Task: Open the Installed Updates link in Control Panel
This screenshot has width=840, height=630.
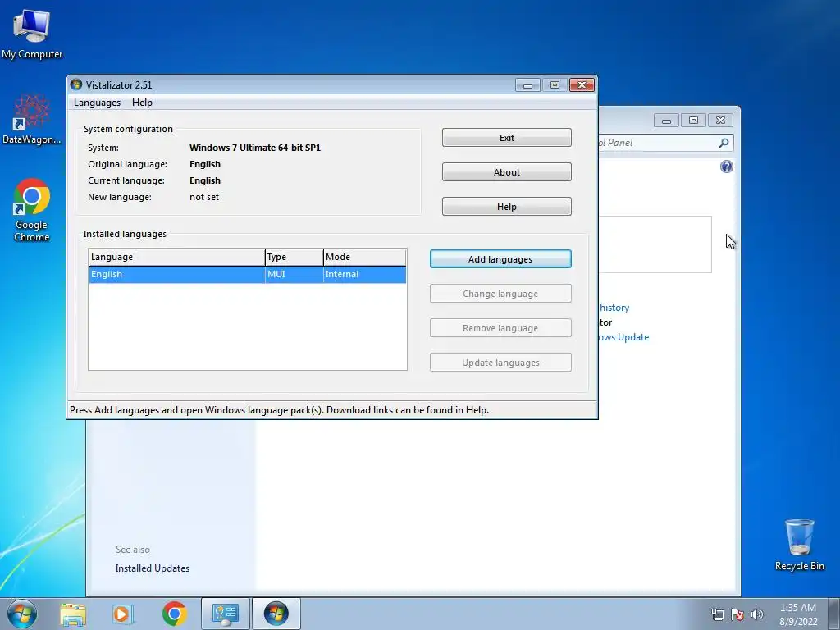Action: click(x=152, y=568)
